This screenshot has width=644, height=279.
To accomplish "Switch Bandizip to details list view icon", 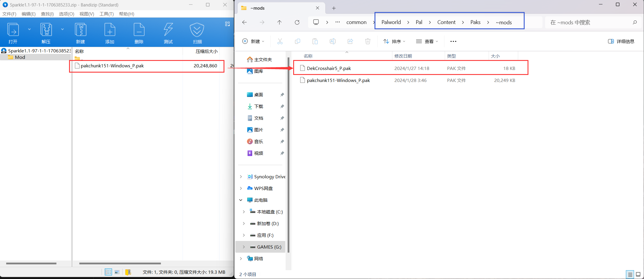I will pyautogui.click(x=108, y=272).
